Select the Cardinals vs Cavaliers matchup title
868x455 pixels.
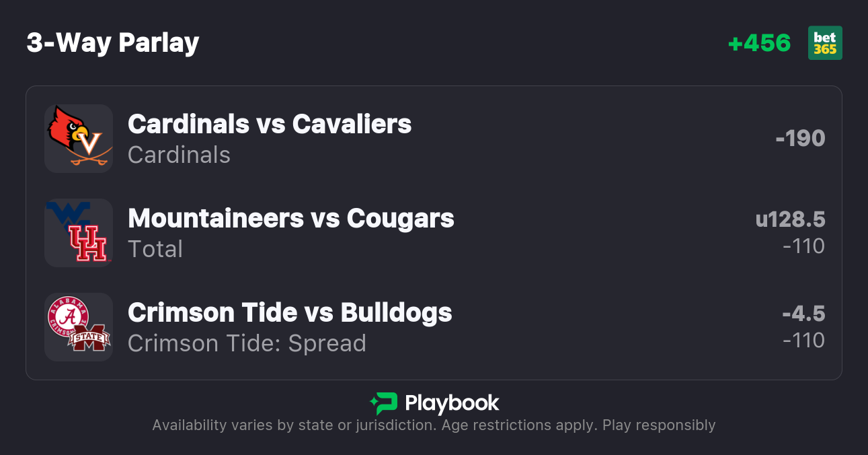(x=270, y=124)
